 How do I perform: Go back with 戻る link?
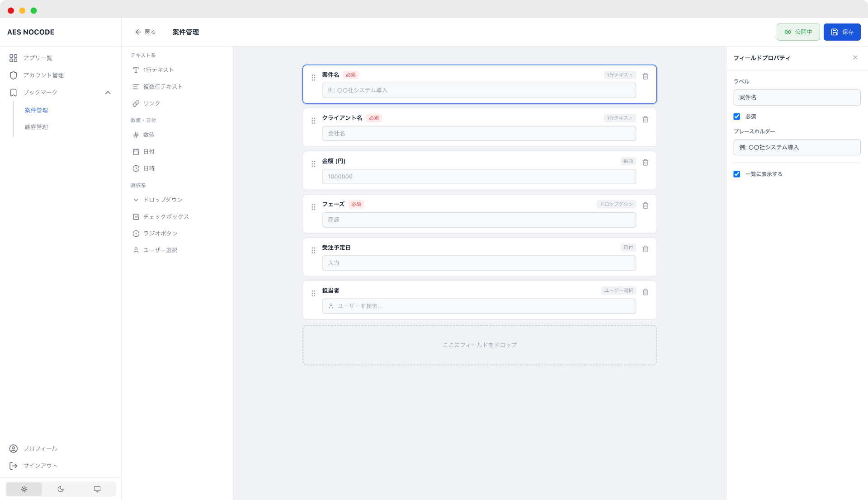click(146, 32)
